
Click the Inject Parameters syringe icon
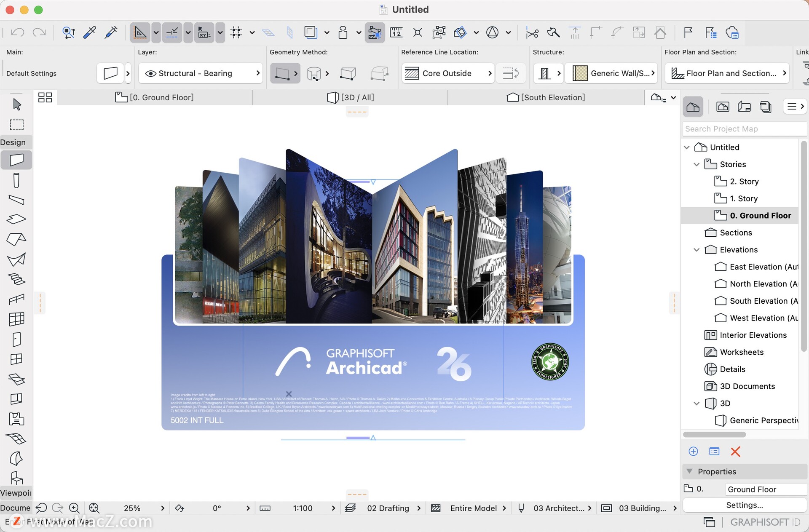point(111,32)
